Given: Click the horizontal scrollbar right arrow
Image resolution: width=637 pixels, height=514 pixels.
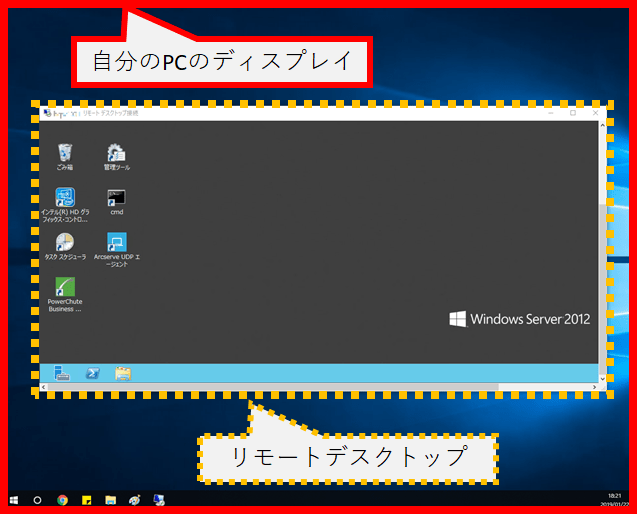Looking at the screenshot, I should coord(594,387).
